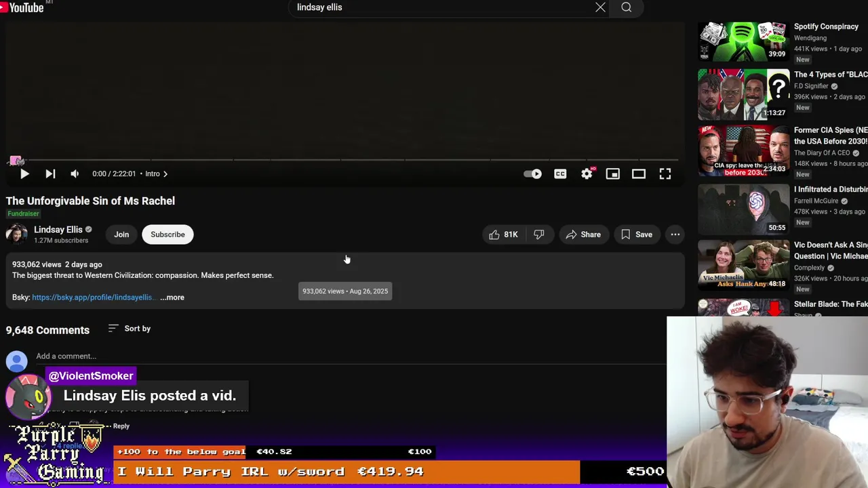Click 'Stellar Blade: The Fak' title
Viewport: 868px width, 488px height.
tap(831, 304)
